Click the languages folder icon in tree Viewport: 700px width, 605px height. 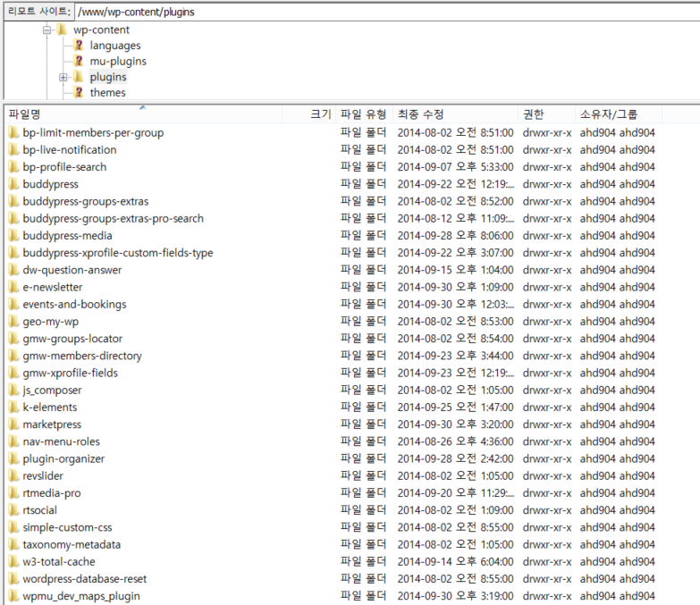[79, 46]
